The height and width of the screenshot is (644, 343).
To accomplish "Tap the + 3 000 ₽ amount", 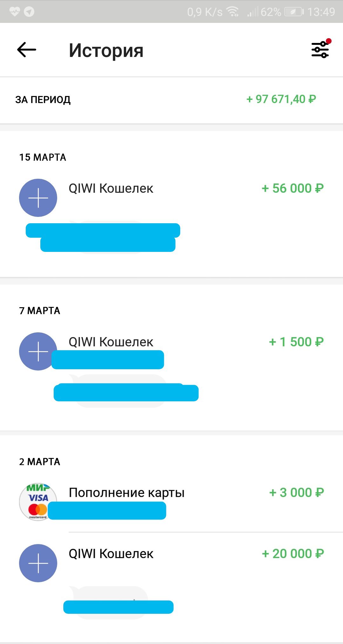I will 296,493.
